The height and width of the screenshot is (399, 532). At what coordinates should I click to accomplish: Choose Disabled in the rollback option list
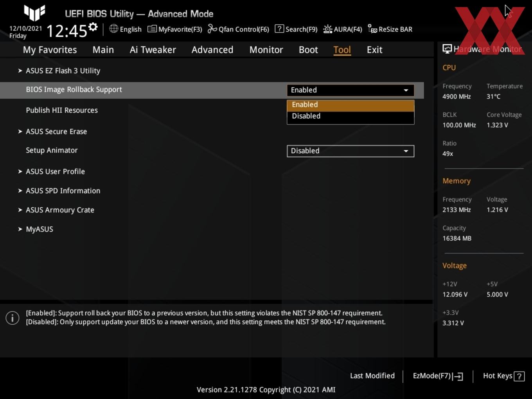pos(350,116)
